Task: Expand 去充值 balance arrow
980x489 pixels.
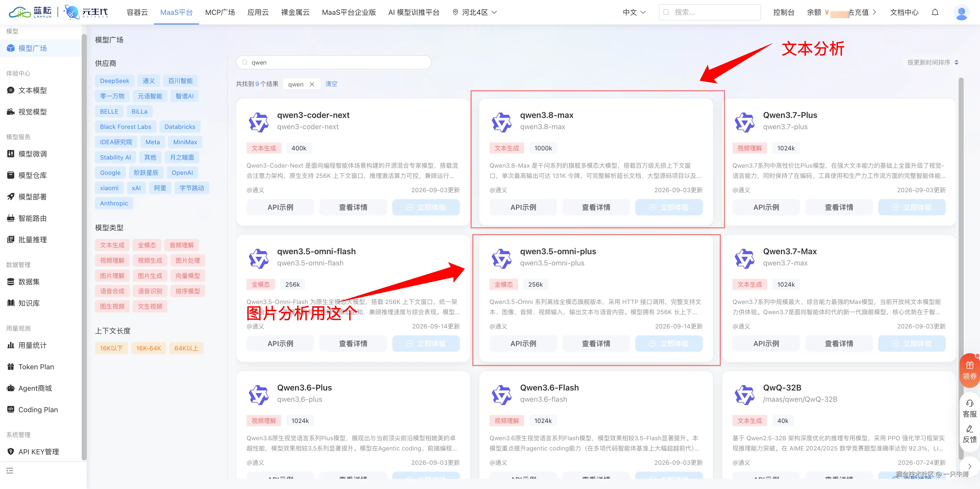Action: 875,12
